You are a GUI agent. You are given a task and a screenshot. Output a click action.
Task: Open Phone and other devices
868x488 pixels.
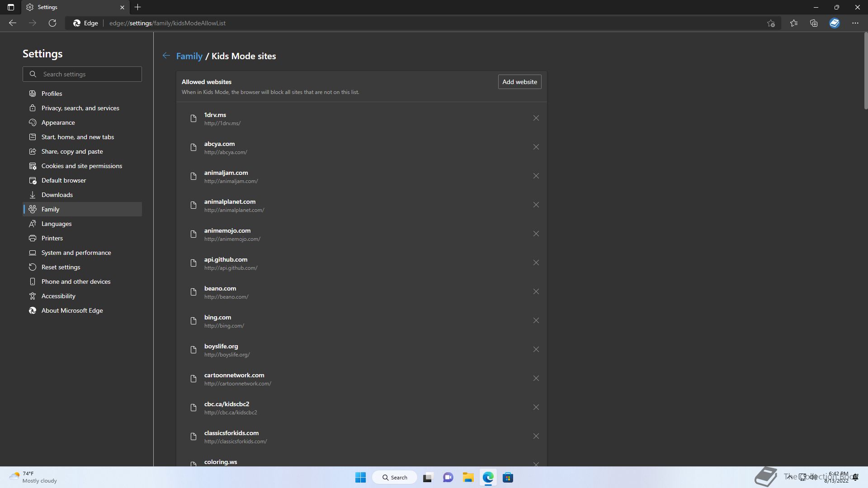[x=82, y=282]
